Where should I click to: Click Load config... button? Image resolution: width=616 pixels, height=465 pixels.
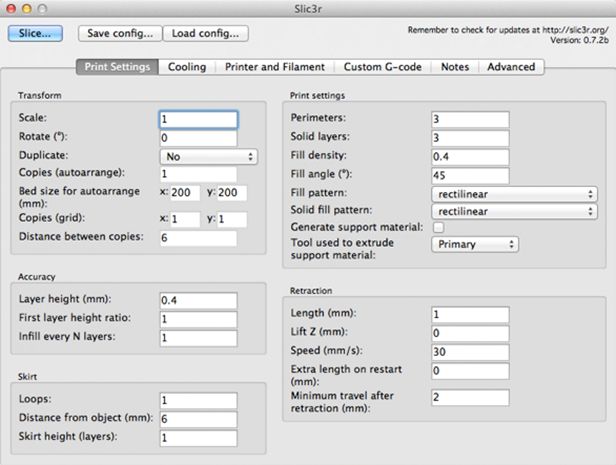(x=205, y=33)
